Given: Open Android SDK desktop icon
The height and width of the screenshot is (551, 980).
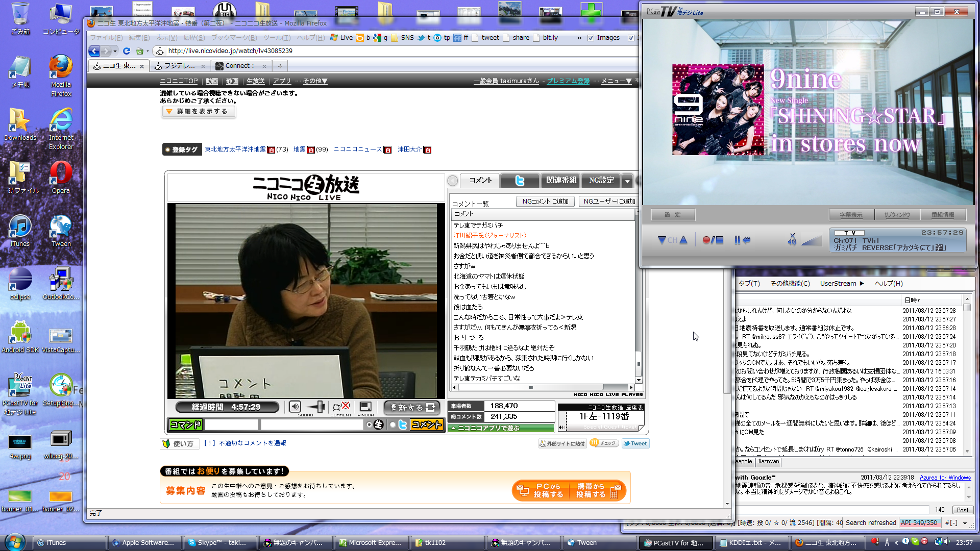Looking at the screenshot, I should tap(20, 337).
